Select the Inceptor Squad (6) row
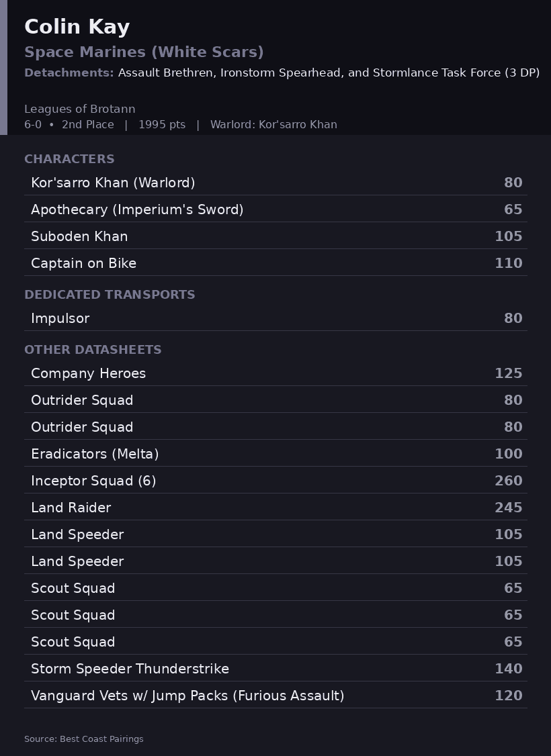Viewport: 551px width, 756px height. coord(275,480)
